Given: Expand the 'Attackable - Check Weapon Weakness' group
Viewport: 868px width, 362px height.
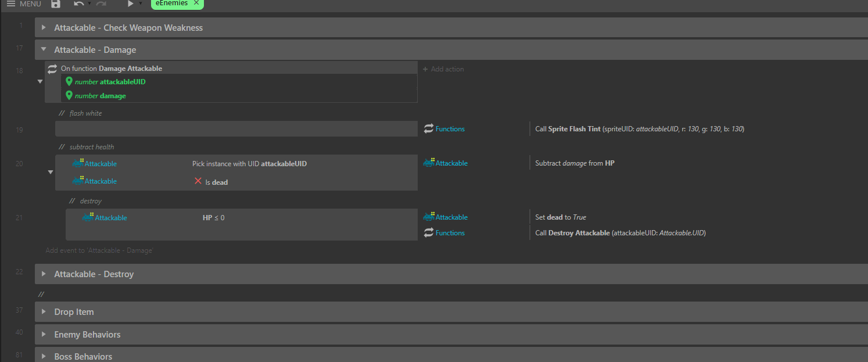Looking at the screenshot, I should click(43, 27).
